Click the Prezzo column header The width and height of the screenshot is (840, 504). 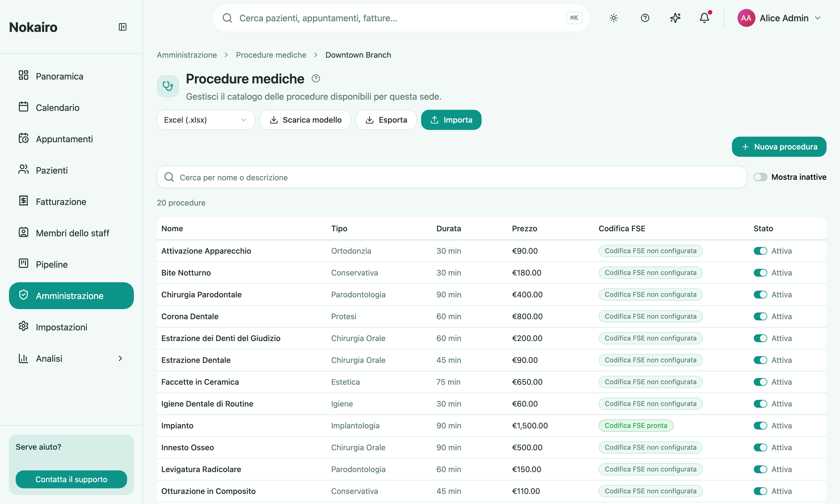pos(524,228)
